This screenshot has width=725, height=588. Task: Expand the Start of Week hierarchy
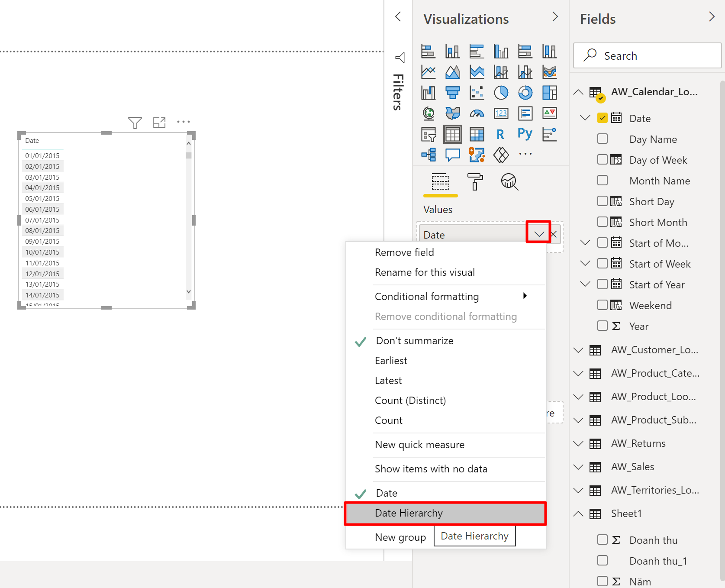(585, 263)
